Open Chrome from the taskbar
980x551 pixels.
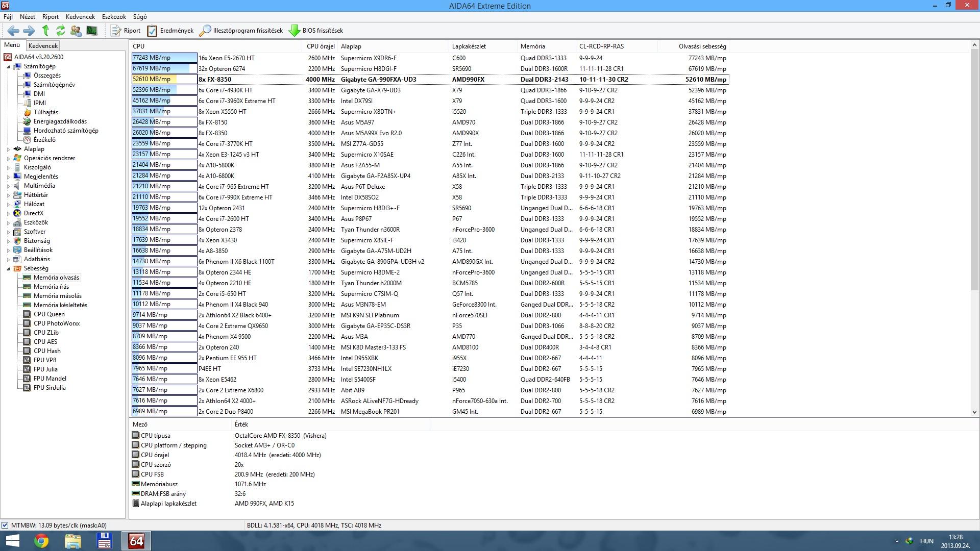click(x=41, y=541)
